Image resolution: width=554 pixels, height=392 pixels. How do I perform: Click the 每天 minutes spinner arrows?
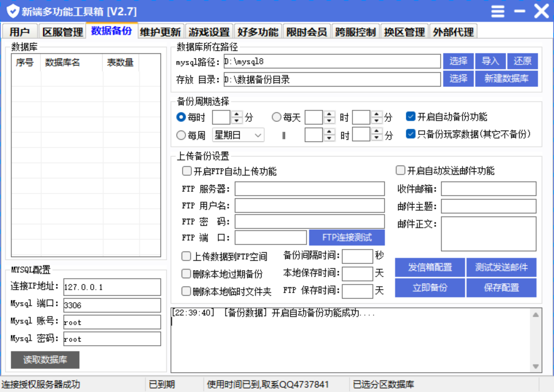coord(377,117)
